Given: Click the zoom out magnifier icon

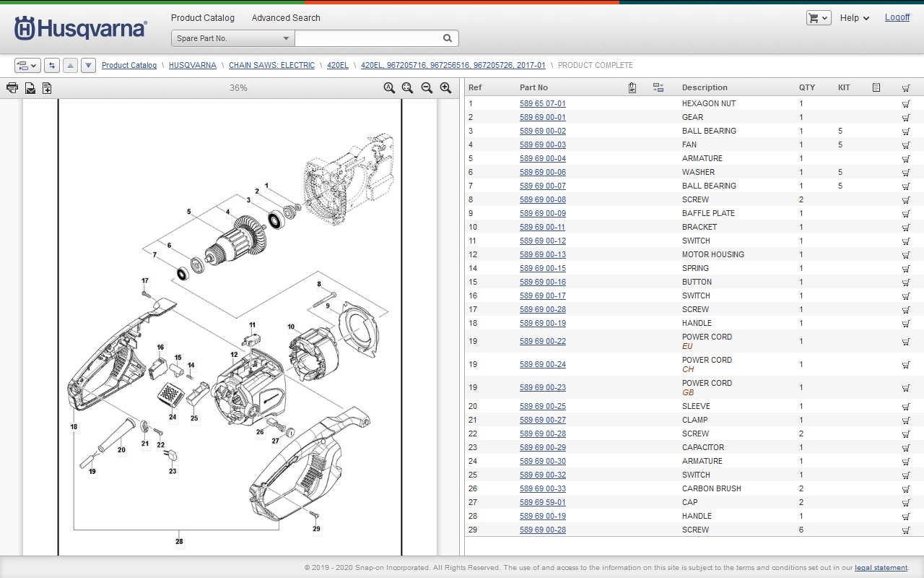Looking at the screenshot, I should pyautogui.click(x=427, y=88).
